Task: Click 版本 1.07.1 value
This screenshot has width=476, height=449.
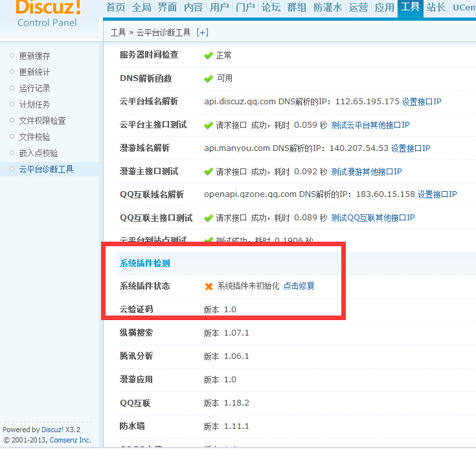Action: point(227,333)
